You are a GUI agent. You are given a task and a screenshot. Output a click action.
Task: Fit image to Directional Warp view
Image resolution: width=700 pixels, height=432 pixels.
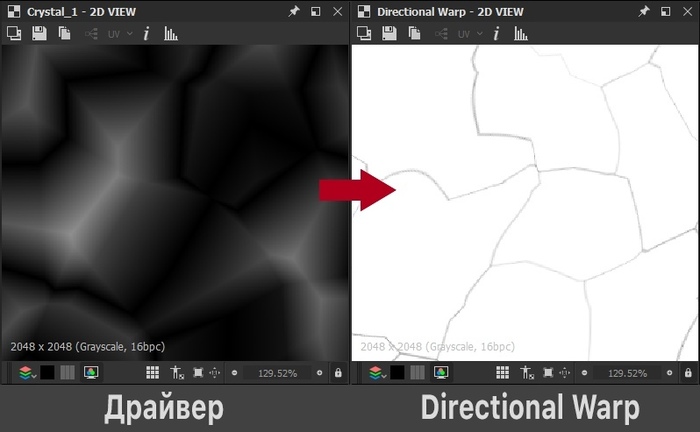(x=547, y=373)
